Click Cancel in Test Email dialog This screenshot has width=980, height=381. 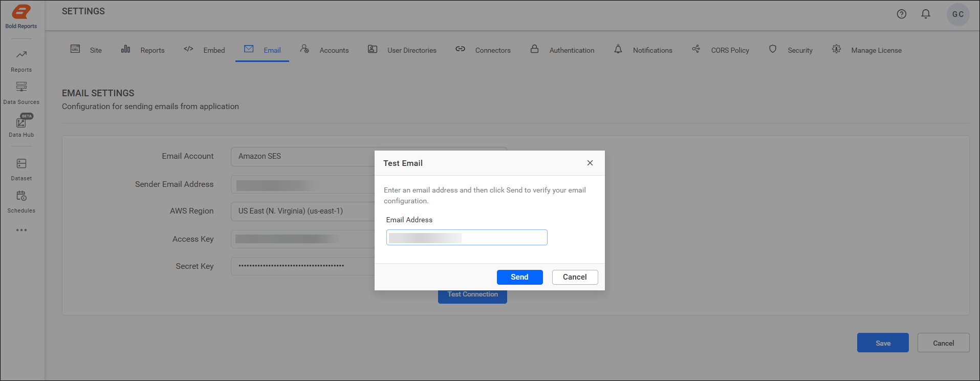tap(575, 277)
